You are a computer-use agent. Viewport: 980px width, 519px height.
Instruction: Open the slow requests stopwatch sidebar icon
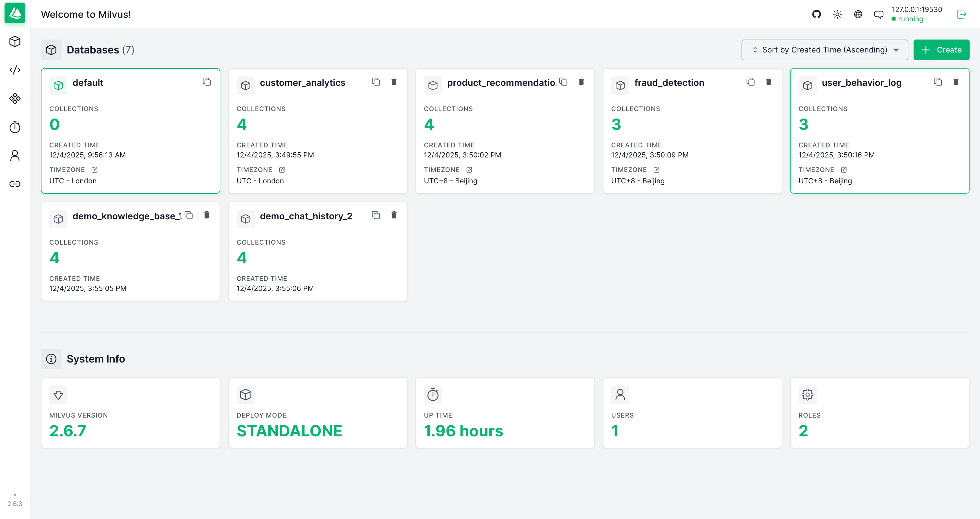click(15, 127)
